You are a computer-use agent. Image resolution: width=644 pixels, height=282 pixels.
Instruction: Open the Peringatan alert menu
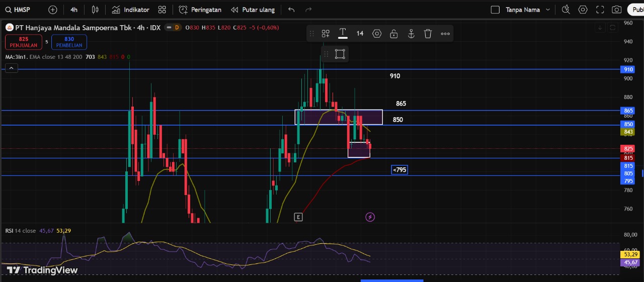click(x=200, y=10)
